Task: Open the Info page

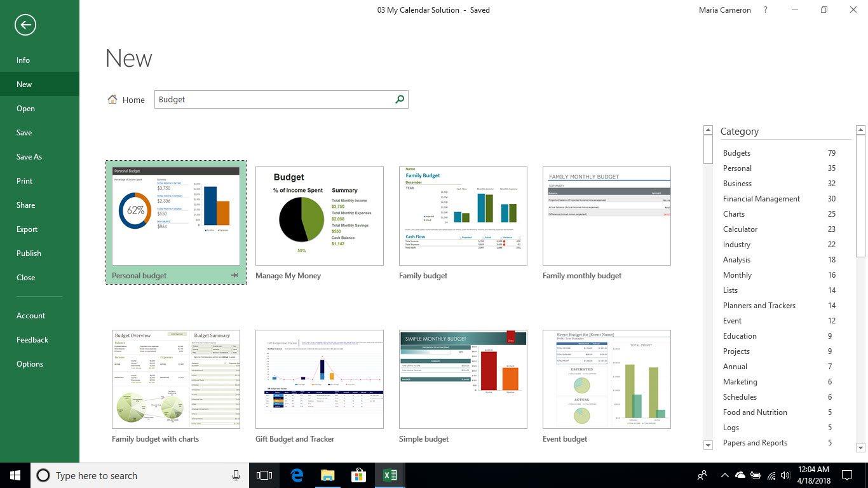Action: (39, 60)
